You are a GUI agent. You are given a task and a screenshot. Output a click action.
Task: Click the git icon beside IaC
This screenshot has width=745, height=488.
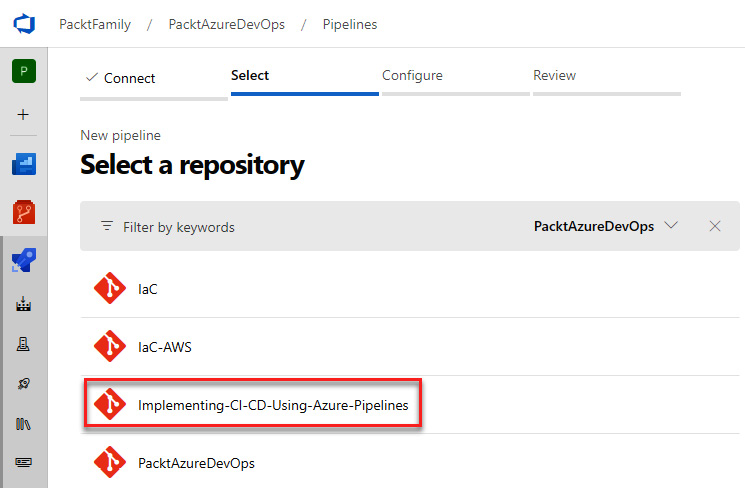click(110, 288)
